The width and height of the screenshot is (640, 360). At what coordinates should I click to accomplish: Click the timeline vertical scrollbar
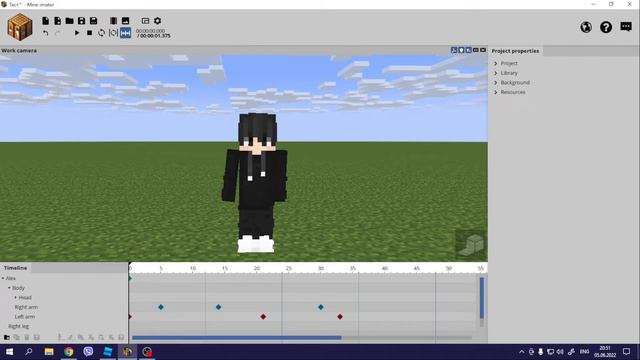click(482, 298)
